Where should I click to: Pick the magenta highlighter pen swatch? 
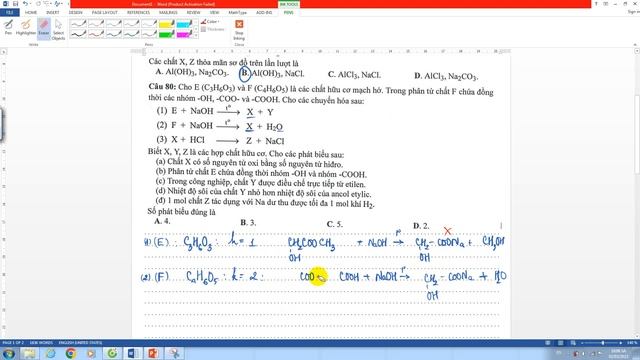pyautogui.click(x=184, y=34)
